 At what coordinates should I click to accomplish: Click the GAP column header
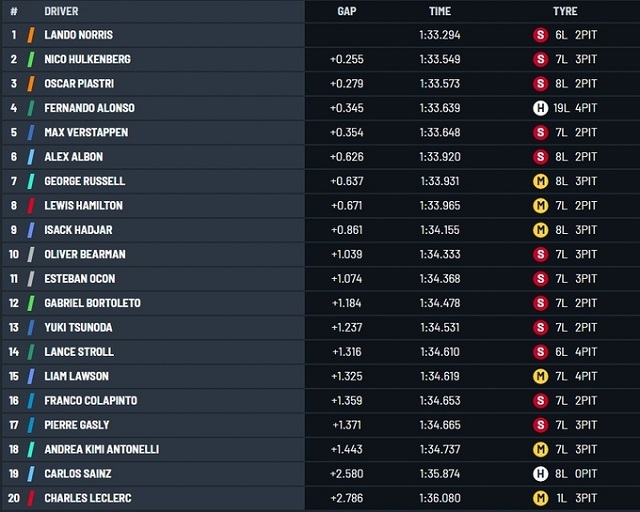(347, 11)
